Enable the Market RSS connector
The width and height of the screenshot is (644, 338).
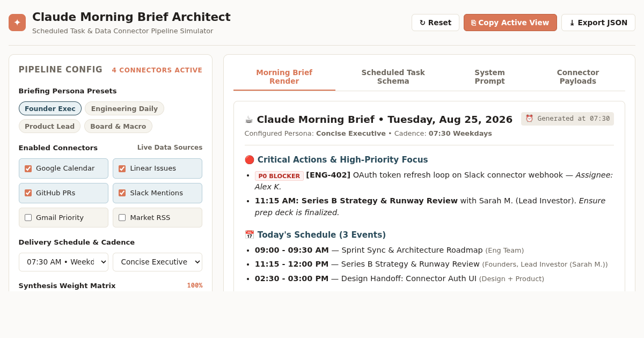click(122, 218)
